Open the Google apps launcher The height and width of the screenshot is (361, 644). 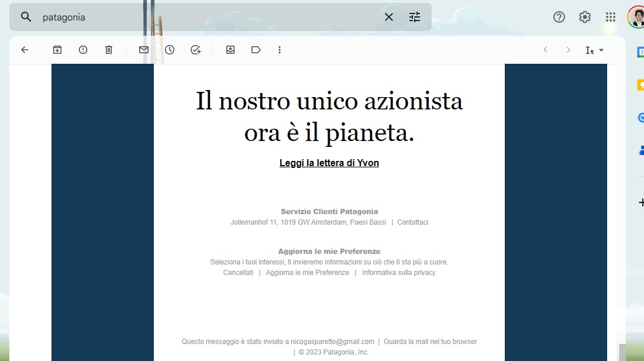pos(610,17)
